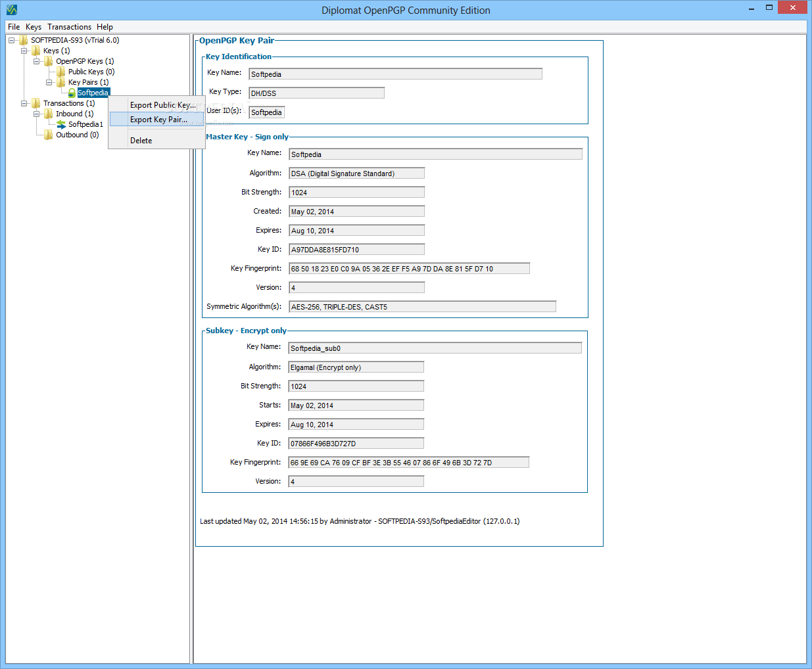812x669 pixels.
Task: Click the Elgamal algorithm field
Action: click(x=356, y=367)
